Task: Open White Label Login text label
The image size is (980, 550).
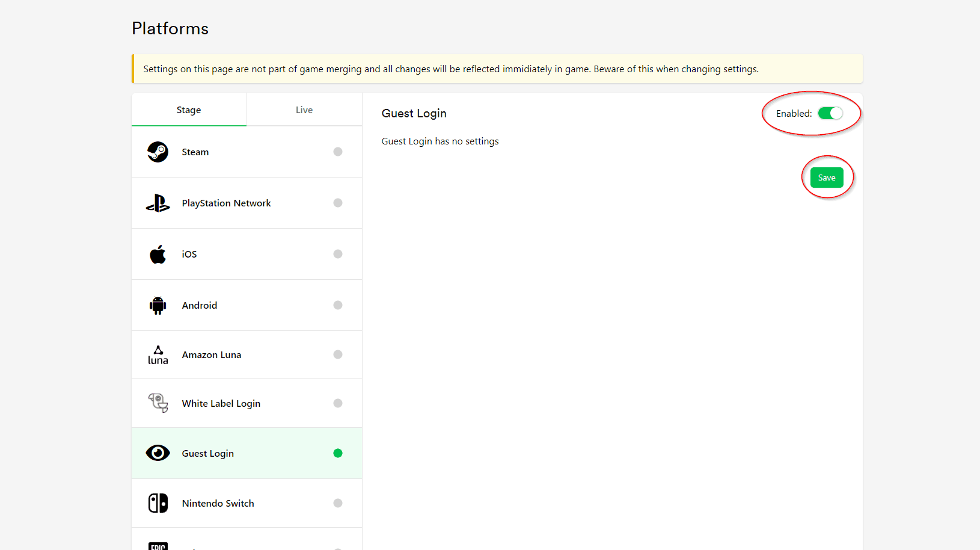Action: 221,404
